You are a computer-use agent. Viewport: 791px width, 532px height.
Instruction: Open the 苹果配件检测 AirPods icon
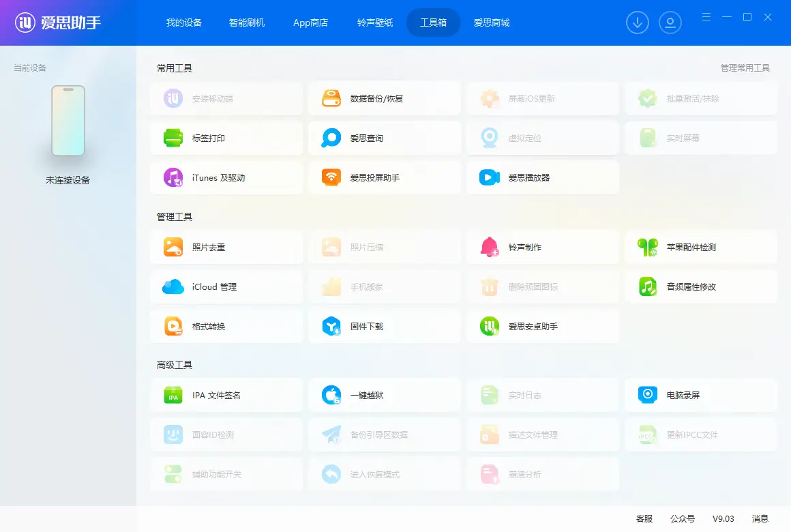648,248
